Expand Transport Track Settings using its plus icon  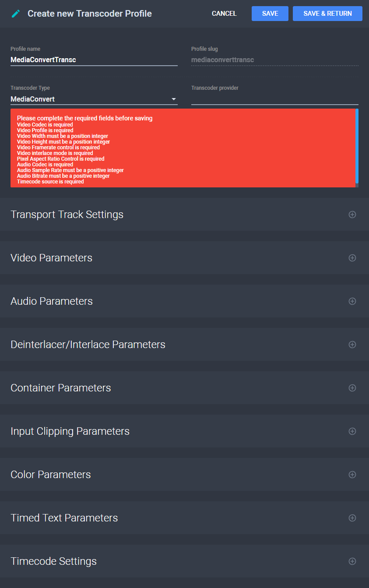(x=352, y=215)
